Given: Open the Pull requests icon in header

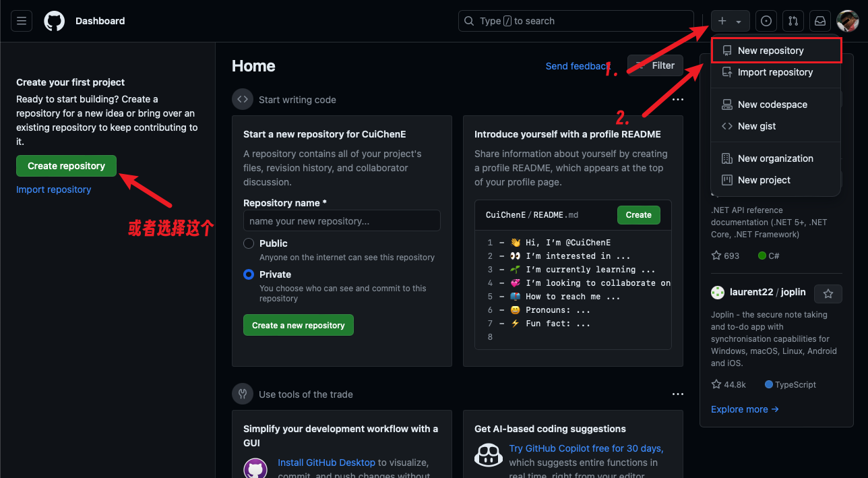Looking at the screenshot, I should point(793,21).
